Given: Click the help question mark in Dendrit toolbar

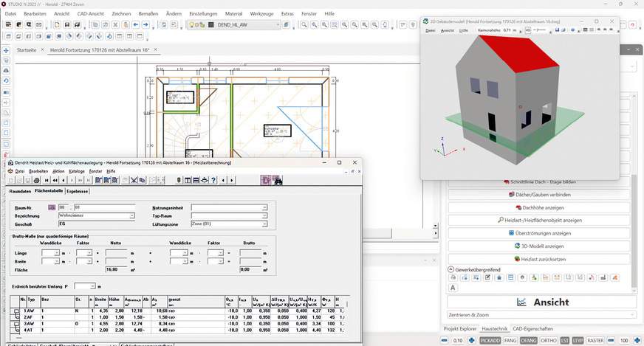Looking at the screenshot, I should [x=213, y=180].
